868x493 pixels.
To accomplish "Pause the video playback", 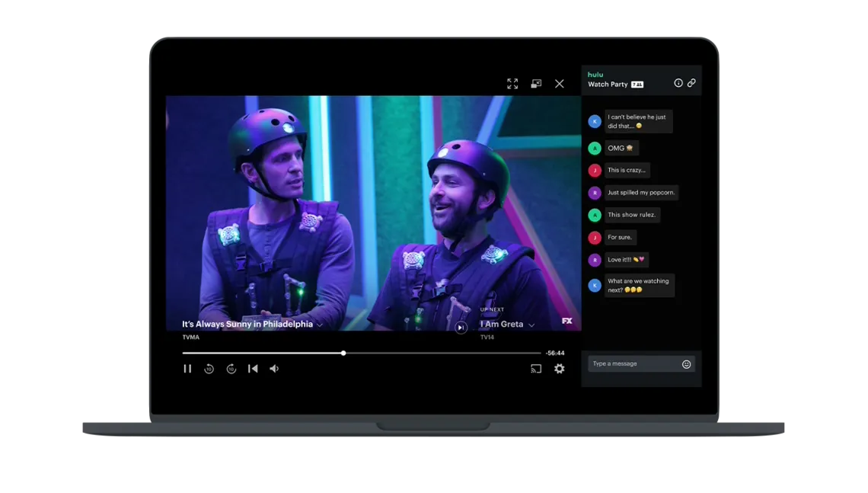I will 187,369.
